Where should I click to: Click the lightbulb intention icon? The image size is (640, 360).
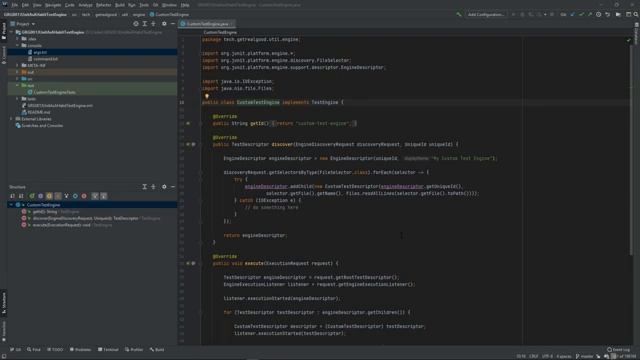(207, 96)
